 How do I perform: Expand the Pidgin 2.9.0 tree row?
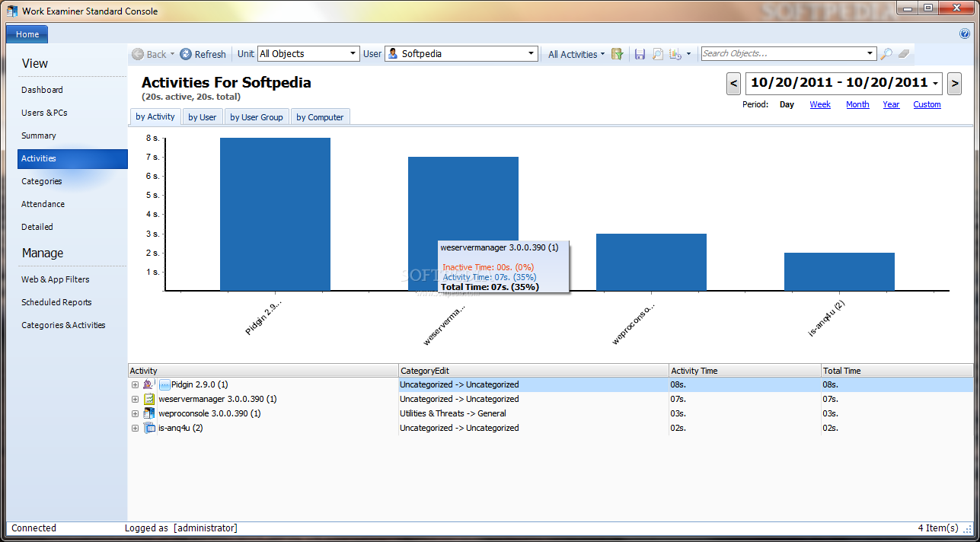point(135,384)
